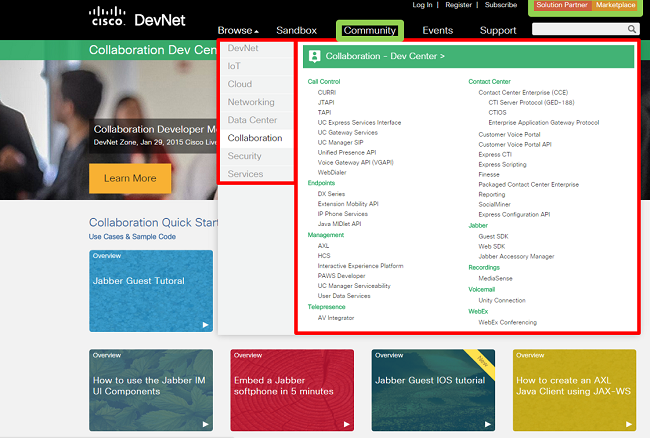Open CTI Server Protocol (GED-188) link
This screenshot has height=438, width=650.
[x=531, y=102]
